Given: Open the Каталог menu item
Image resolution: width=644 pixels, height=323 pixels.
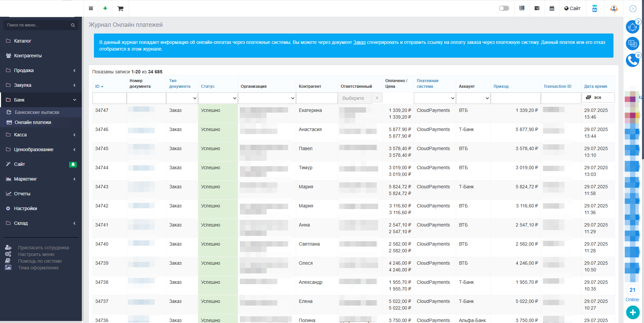Looking at the screenshot, I should pyautogui.click(x=41, y=41).
